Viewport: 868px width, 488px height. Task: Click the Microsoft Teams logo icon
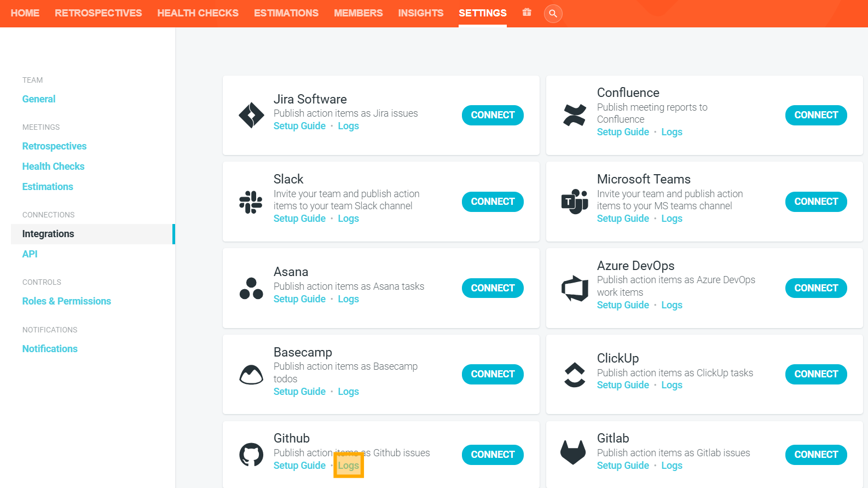575,202
